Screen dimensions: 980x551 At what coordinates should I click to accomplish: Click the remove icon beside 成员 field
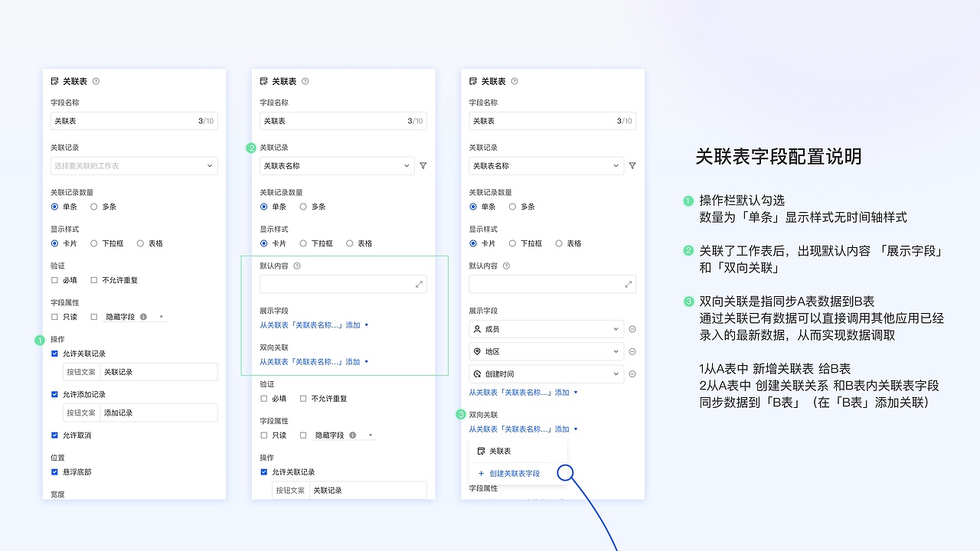[x=632, y=329]
